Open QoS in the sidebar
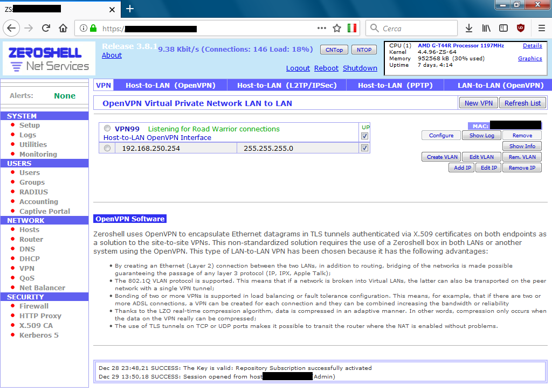The height and width of the screenshot is (392, 552). (x=27, y=278)
